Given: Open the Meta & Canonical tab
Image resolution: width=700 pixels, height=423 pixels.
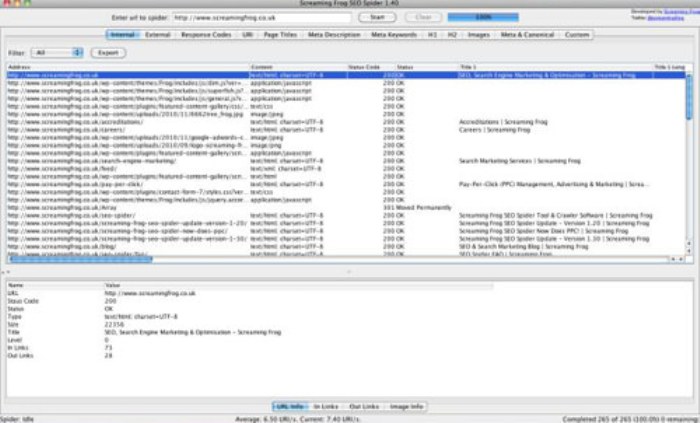Looking at the screenshot, I should [x=527, y=35].
